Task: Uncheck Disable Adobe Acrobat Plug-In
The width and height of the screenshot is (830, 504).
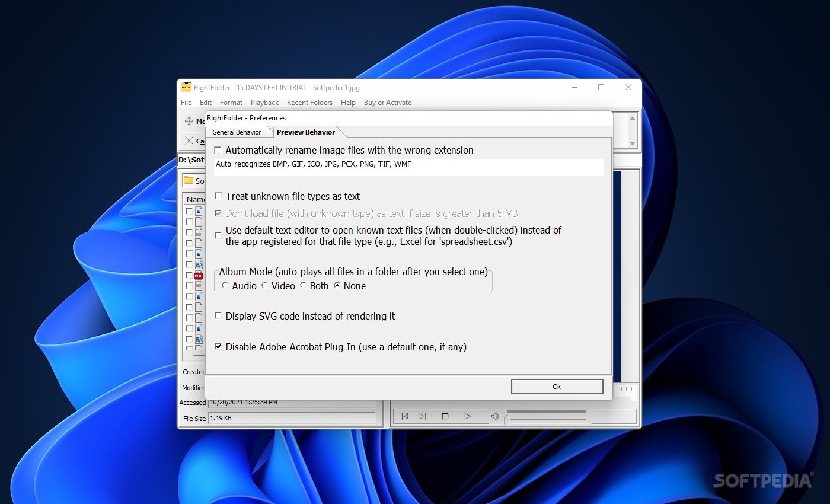Action: [218, 347]
